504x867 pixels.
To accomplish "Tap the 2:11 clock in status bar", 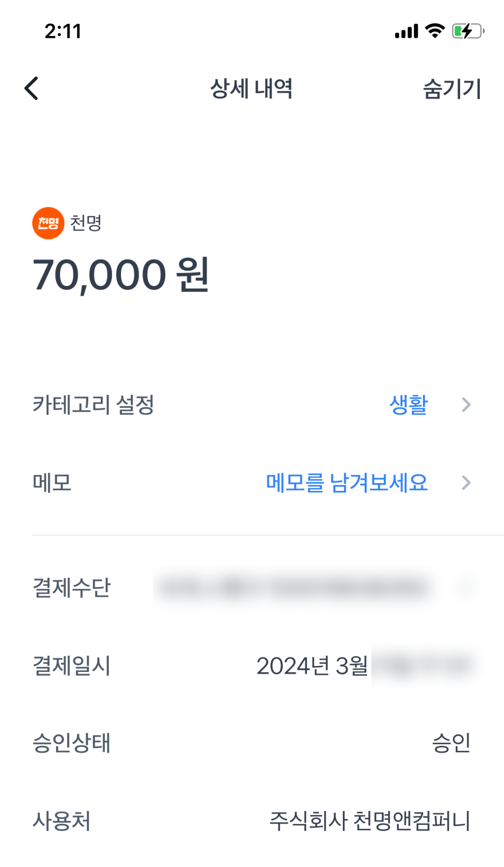I will click(x=63, y=31).
